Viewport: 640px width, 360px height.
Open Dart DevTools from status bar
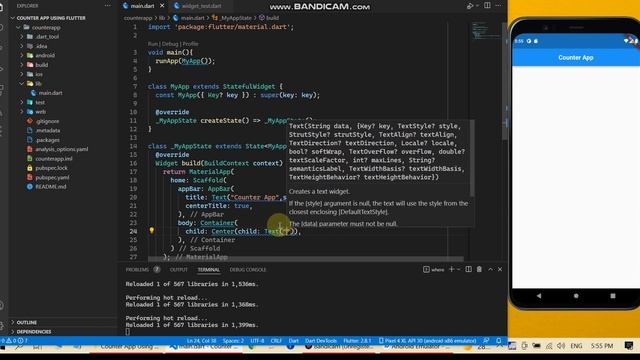pyautogui.click(x=321, y=340)
